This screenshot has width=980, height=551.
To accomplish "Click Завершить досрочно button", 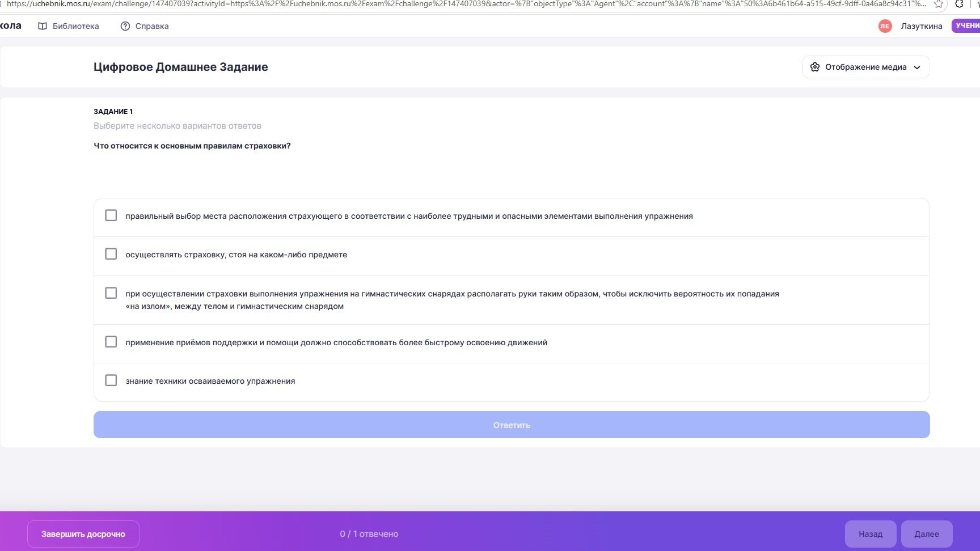I will coord(83,534).
